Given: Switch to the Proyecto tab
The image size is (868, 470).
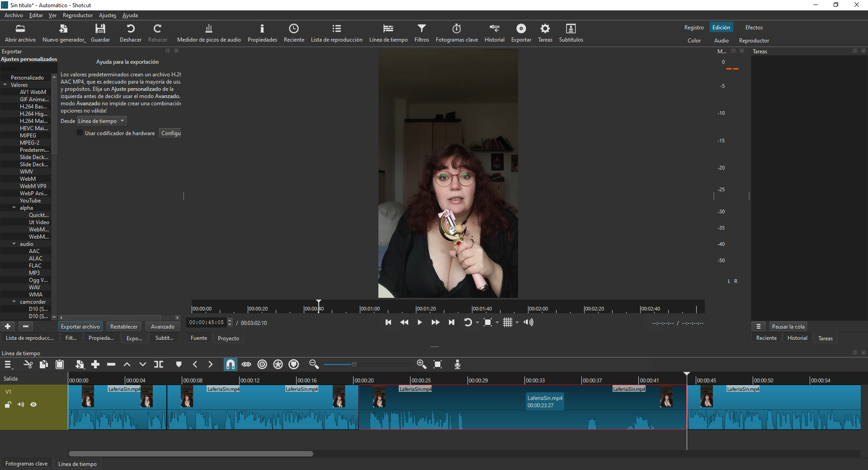Looking at the screenshot, I should click(x=228, y=338).
